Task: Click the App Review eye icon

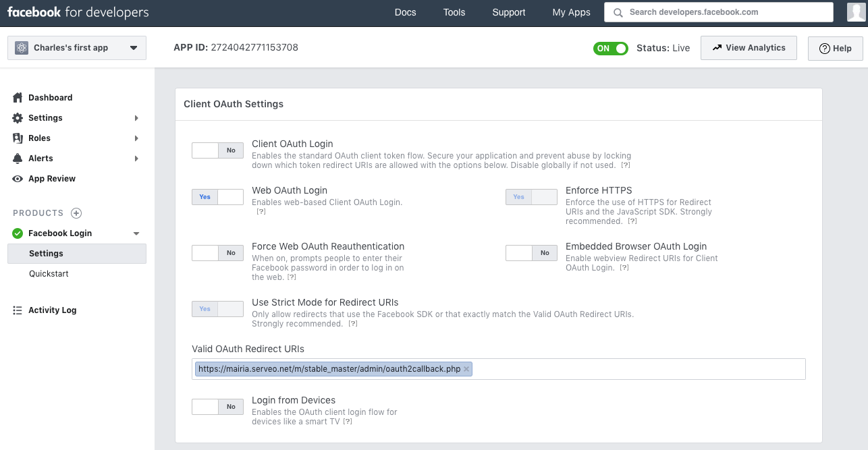Action: [18, 179]
